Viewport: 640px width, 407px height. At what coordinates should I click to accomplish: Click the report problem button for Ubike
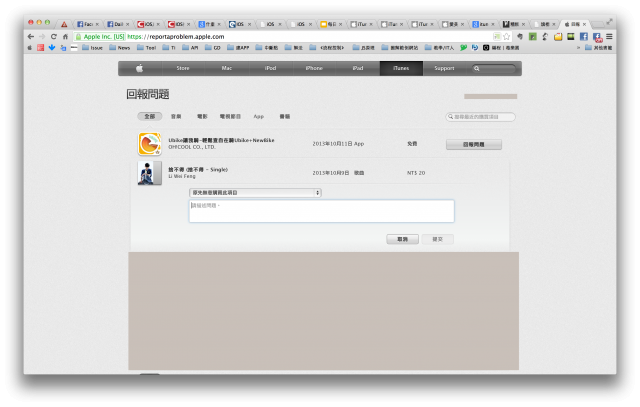click(x=473, y=145)
